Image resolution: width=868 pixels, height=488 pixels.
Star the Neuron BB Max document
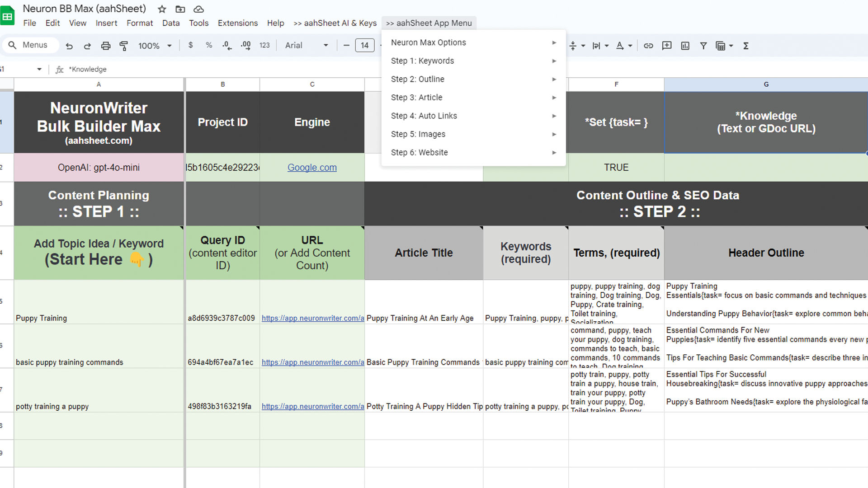point(162,9)
